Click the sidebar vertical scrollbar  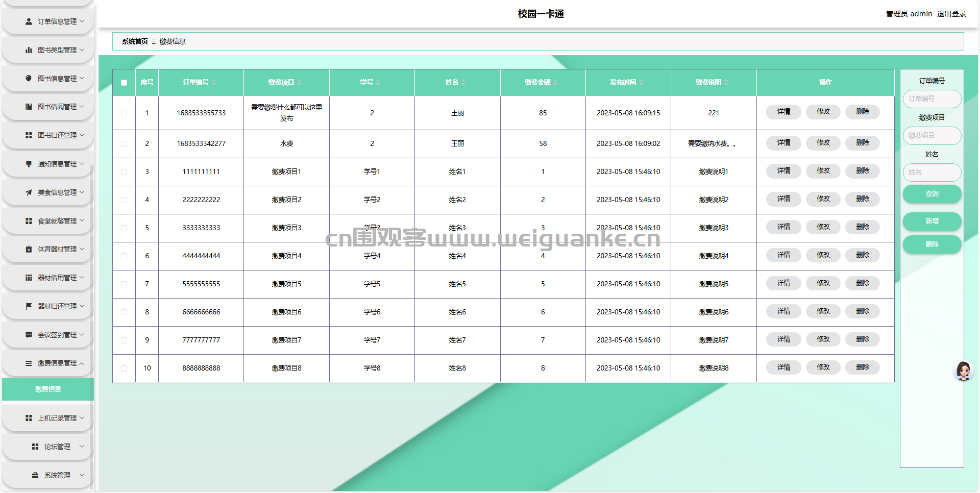point(92,327)
